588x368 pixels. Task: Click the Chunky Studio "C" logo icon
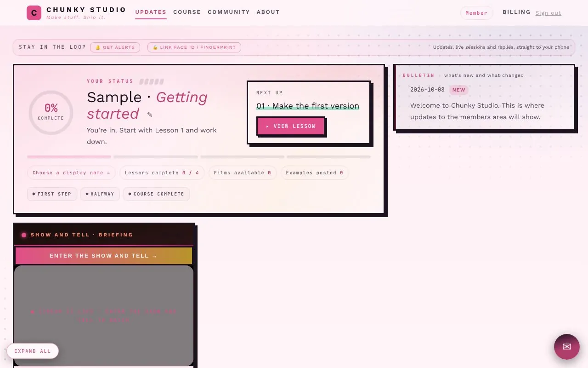[34, 13]
